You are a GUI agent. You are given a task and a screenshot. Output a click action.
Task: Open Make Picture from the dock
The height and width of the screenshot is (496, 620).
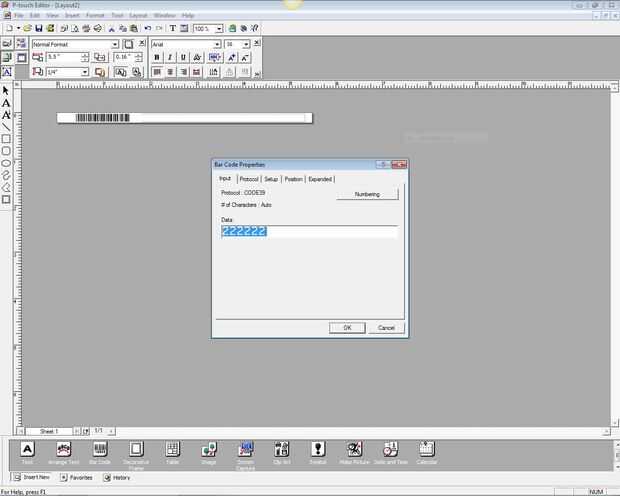[354, 450]
